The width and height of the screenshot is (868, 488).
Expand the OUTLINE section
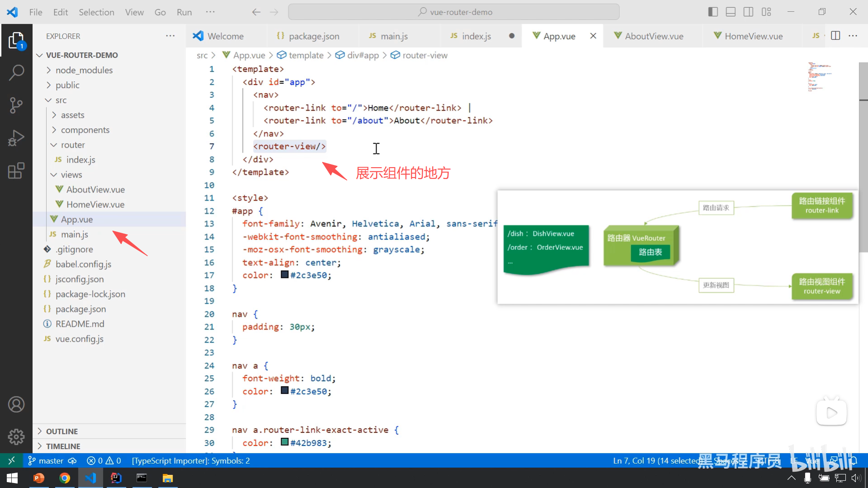point(62,431)
